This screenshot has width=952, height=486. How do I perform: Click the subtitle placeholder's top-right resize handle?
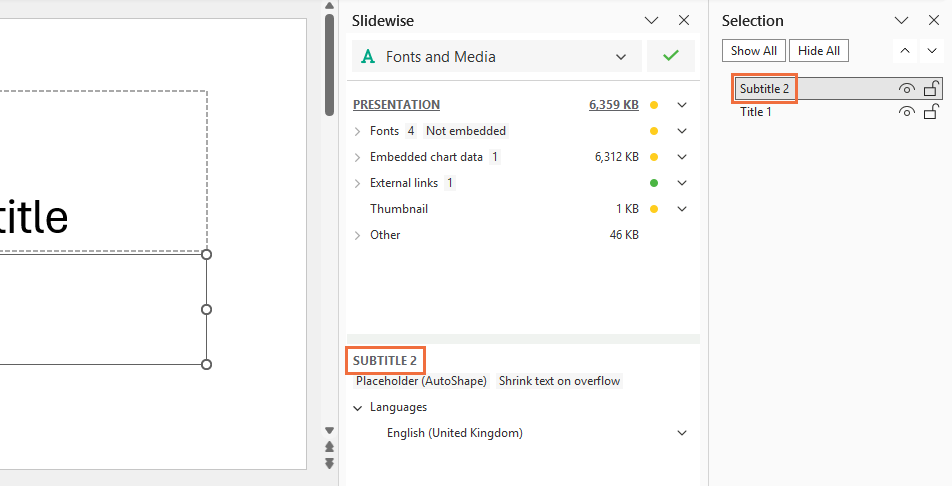tap(206, 255)
